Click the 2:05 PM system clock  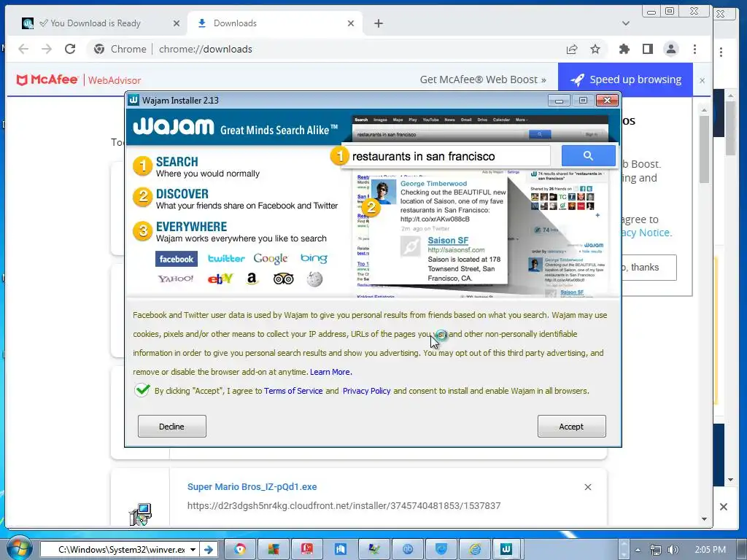pos(710,550)
